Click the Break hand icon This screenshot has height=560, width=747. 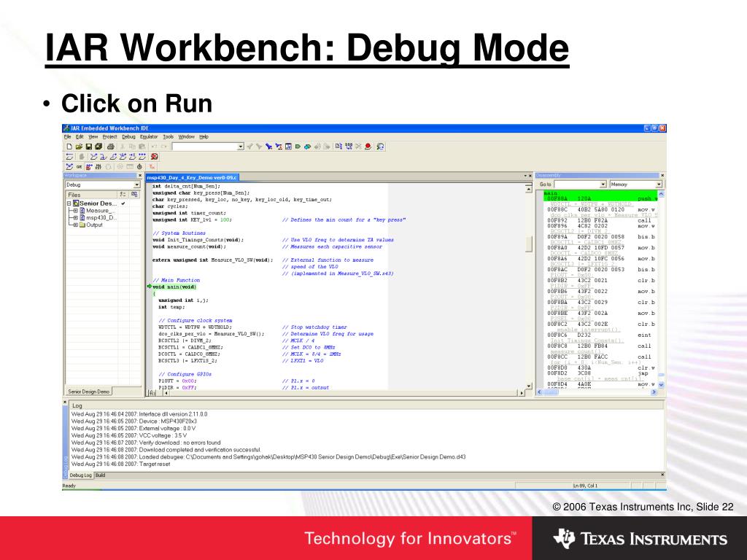point(82,157)
